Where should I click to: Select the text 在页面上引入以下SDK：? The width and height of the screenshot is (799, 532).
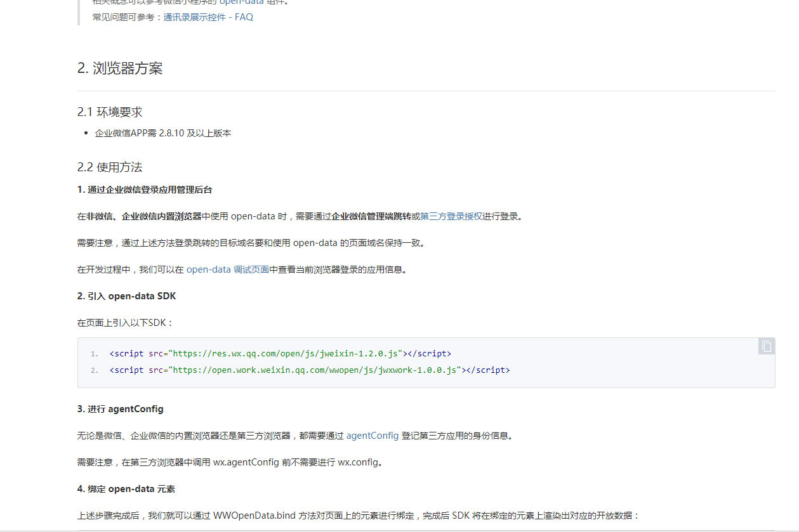pos(126,323)
